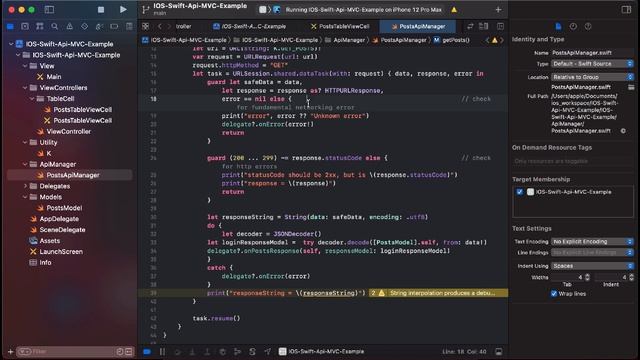This screenshot has height=360, width=640.
Task: Open the Breakpoint navigator
Action: (114, 27)
